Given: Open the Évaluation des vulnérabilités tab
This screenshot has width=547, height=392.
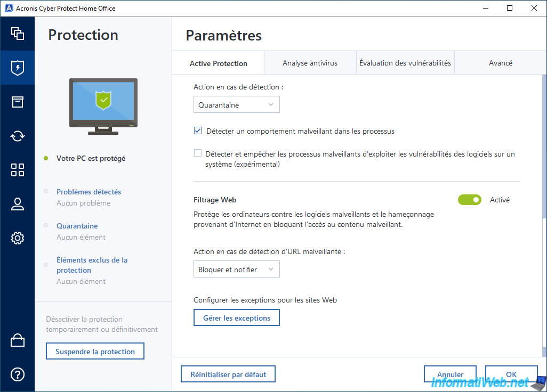Looking at the screenshot, I should pos(405,63).
